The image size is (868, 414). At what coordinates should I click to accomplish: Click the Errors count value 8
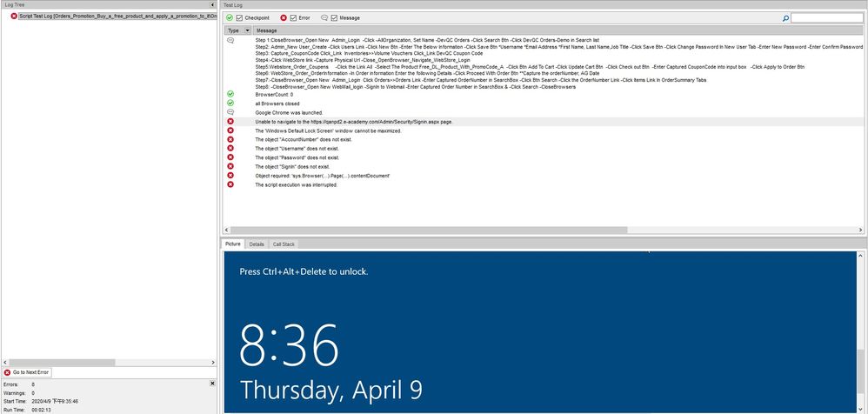pyautogui.click(x=33, y=384)
